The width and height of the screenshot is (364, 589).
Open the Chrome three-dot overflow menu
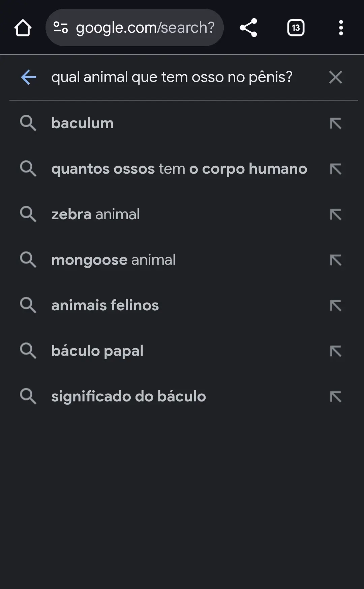tap(341, 28)
